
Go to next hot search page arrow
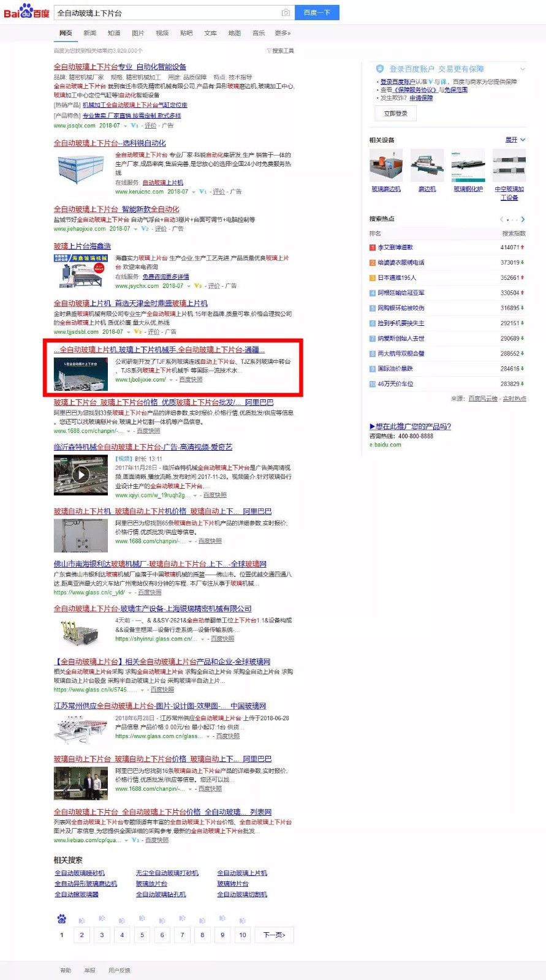pyautogui.click(x=523, y=219)
